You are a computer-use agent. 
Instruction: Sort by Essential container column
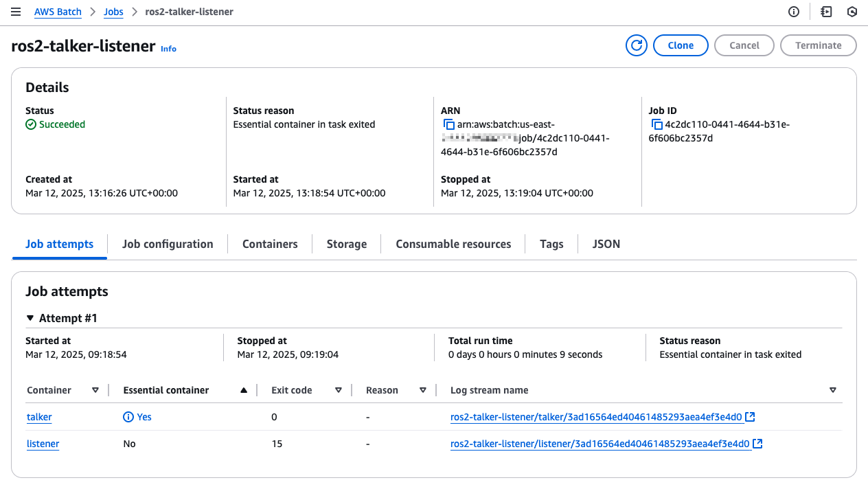[244, 390]
